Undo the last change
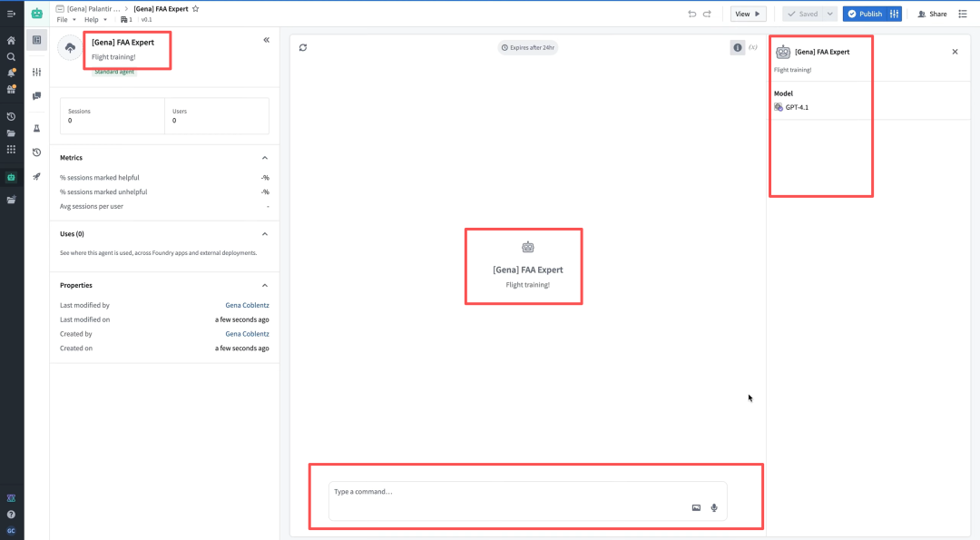Screen dimensions: 980x540 coord(691,14)
